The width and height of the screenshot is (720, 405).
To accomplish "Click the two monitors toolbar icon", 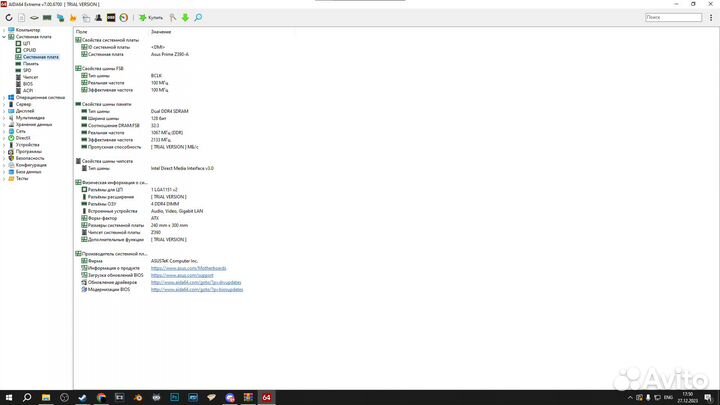I will coord(60,17).
